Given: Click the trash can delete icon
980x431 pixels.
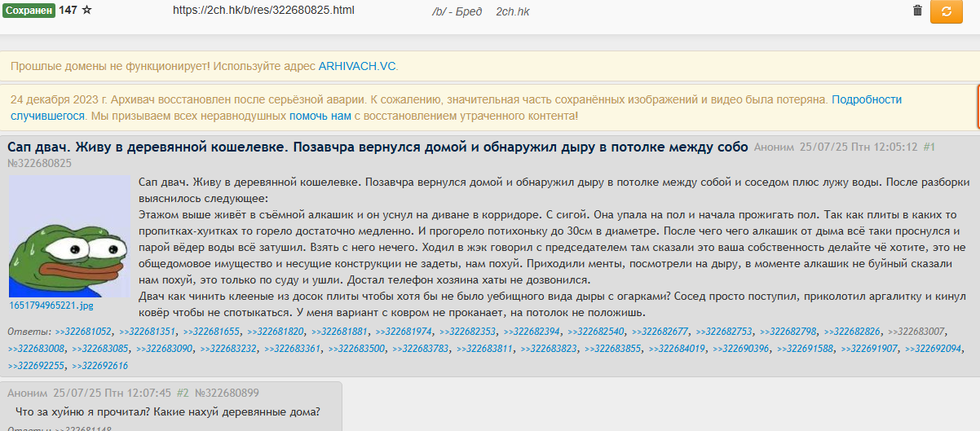Looking at the screenshot, I should pyautogui.click(x=917, y=11).
